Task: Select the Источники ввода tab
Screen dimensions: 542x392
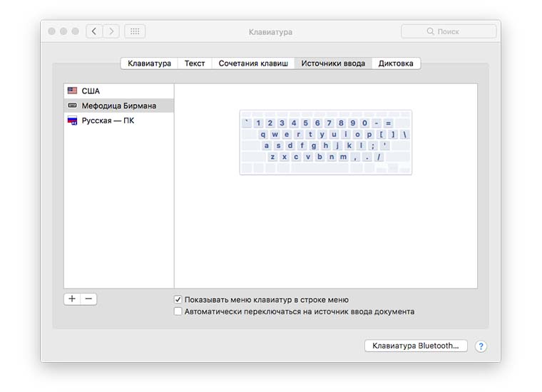Action: [333, 63]
